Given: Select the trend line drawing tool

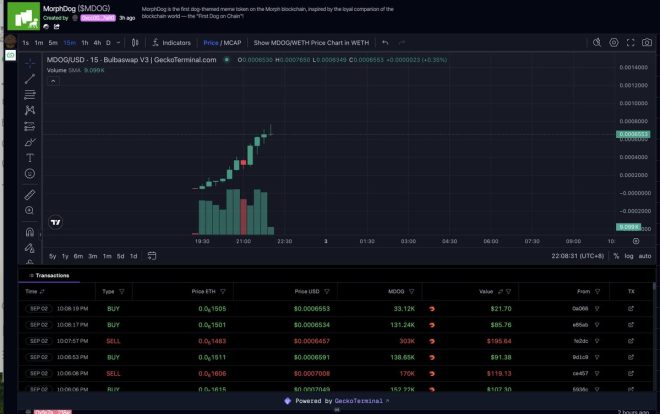Looking at the screenshot, I should 29,79.
